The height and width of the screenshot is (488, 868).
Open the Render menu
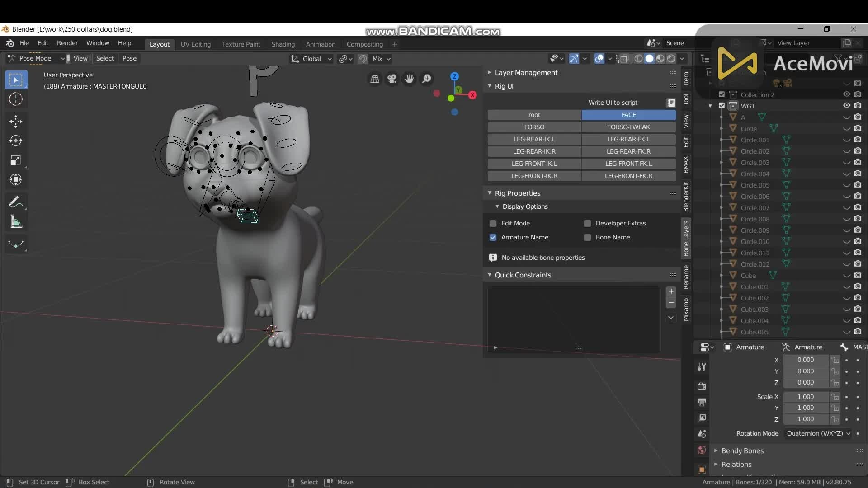[67, 43]
